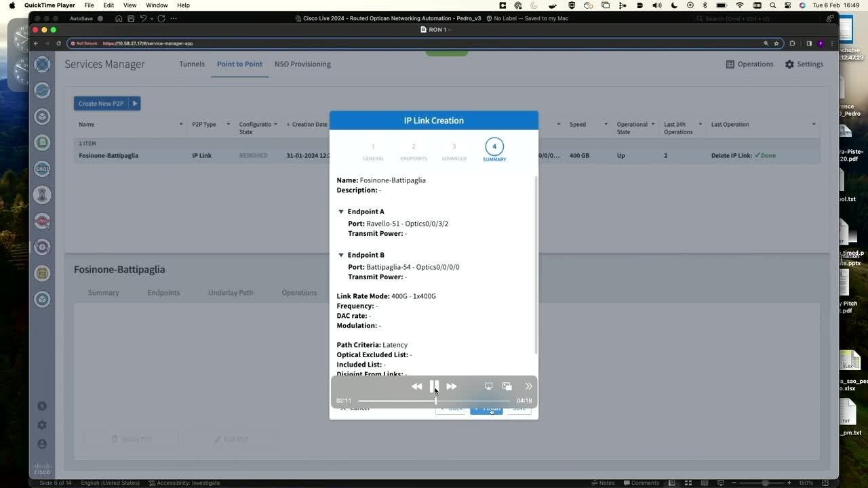Open the Configuration State column dropdown
868x488 pixels.
pos(275,124)
